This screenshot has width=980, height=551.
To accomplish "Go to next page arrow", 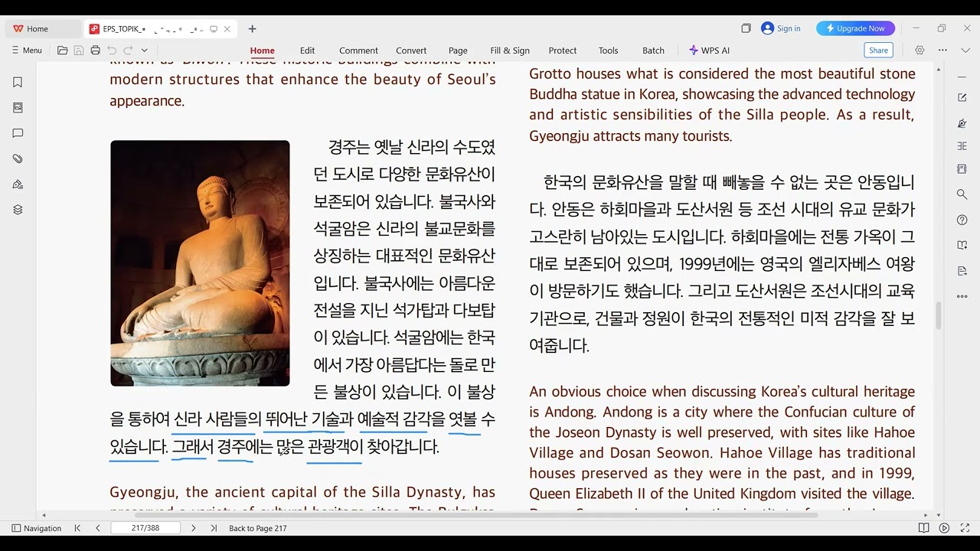I will coord(193,528).
